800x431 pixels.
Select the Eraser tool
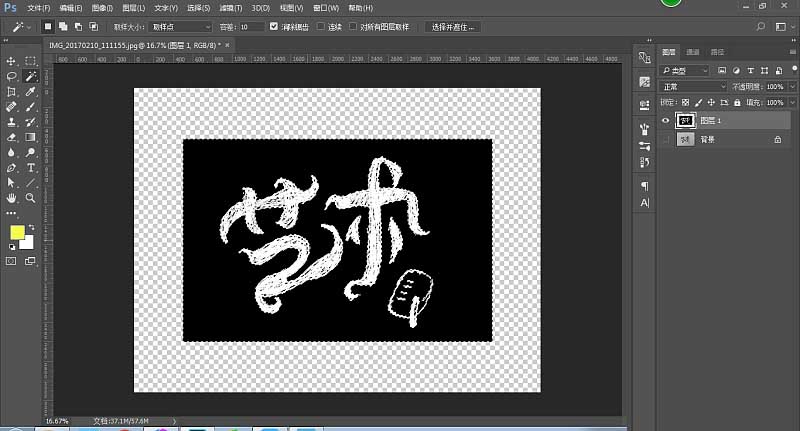click(11, 137)
